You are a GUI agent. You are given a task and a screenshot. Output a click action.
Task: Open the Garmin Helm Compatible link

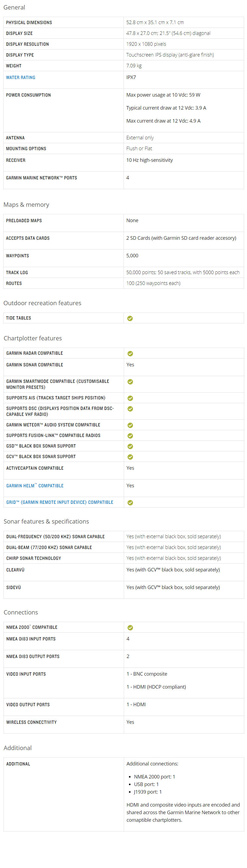[35, 486]
